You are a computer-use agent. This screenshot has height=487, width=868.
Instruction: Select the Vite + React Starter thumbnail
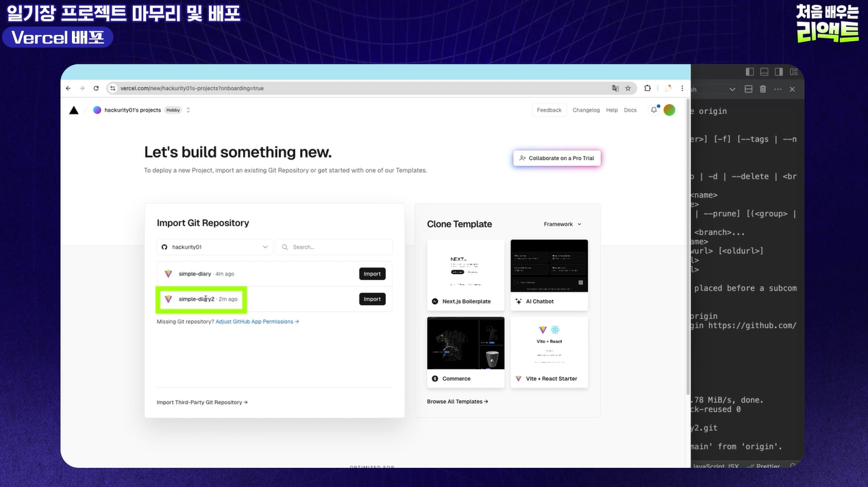(549, 343)
